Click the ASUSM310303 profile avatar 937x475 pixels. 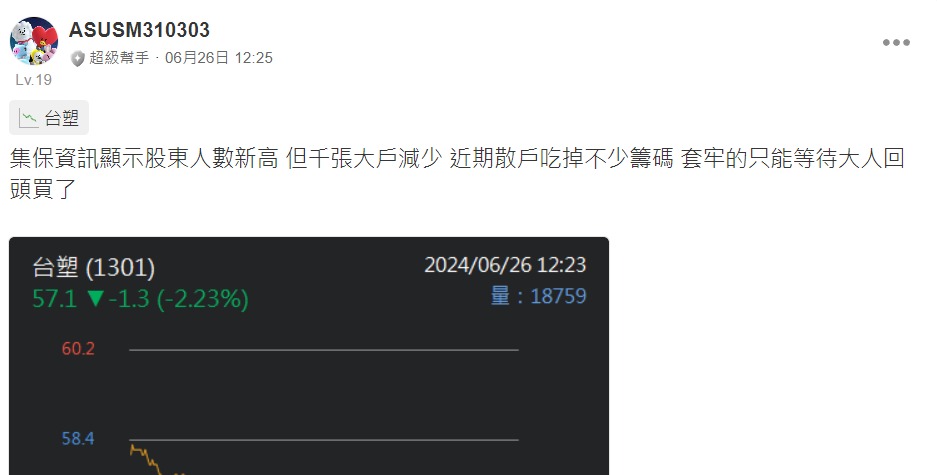[x=34, y=41]
